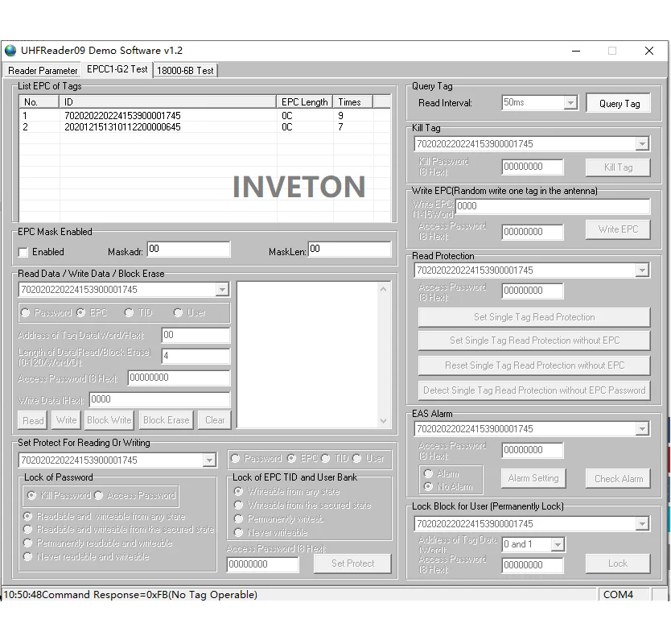Click the Read button
The width and height of the screenshot is (671, 644).
[33, 420]
